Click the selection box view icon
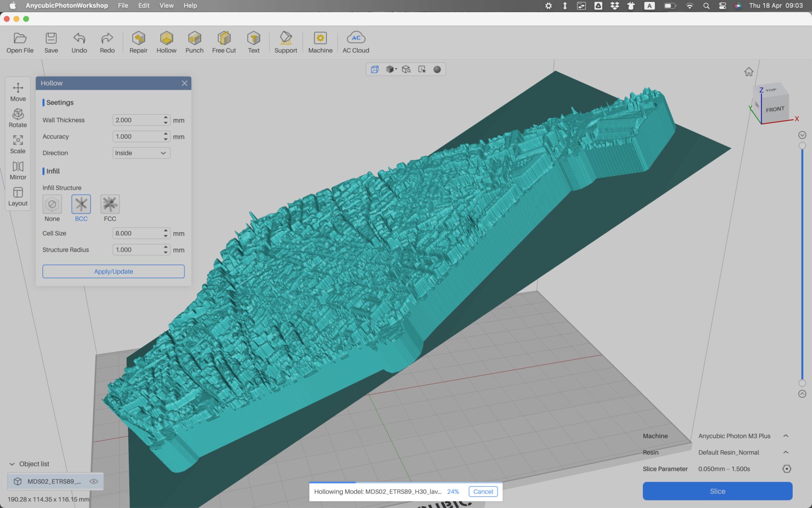812x508 pixels. (x=422, y=69)
